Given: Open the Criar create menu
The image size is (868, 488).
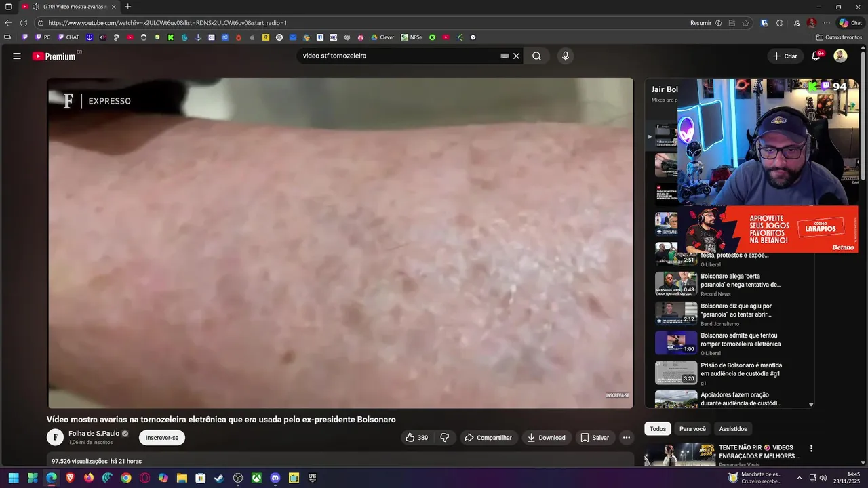Looking at the screenshot, I should point(785,56).
